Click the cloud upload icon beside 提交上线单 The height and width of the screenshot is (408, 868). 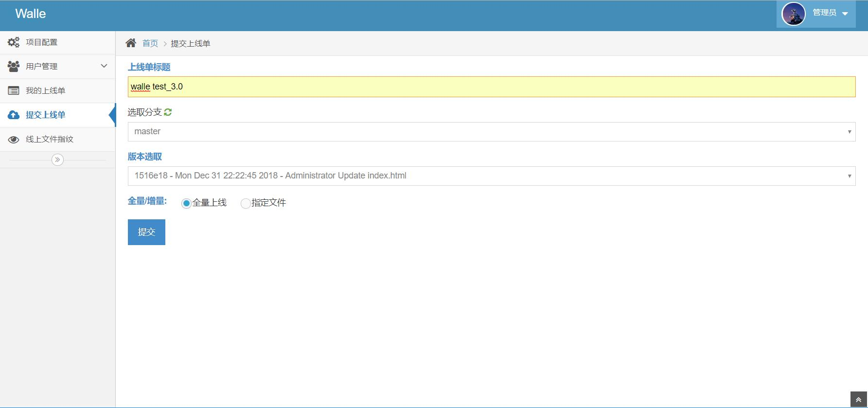click(14, 115)
